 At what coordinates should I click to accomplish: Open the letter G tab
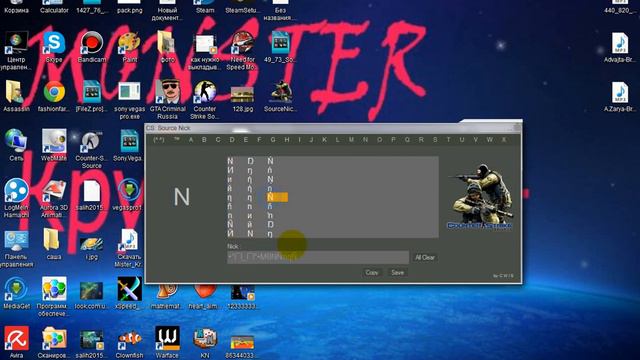(x=273, y=140)
